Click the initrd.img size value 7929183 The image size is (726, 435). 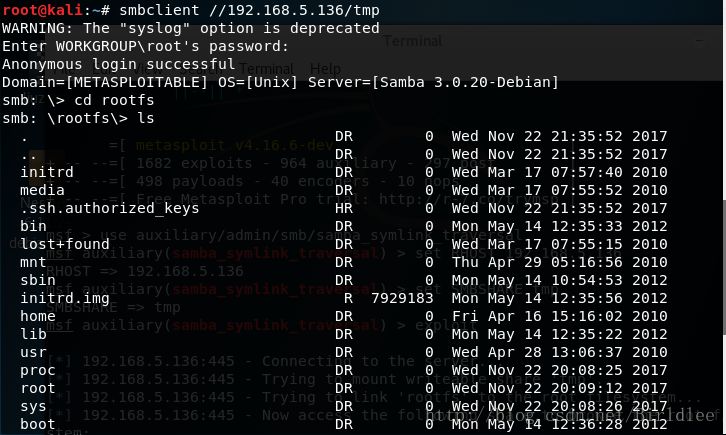[402, 298]
